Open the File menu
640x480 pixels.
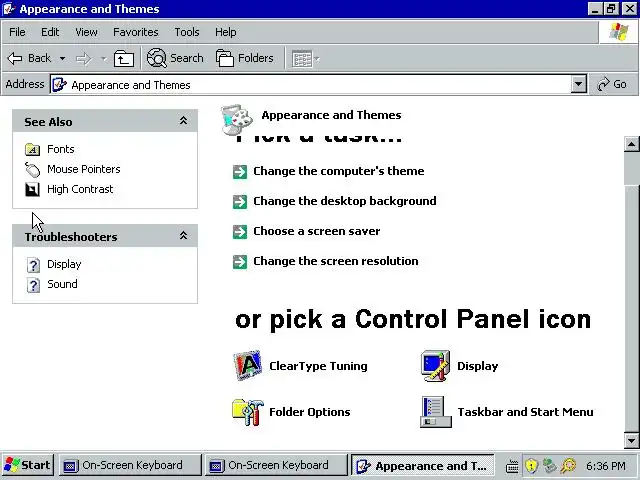tap(17, 32)
